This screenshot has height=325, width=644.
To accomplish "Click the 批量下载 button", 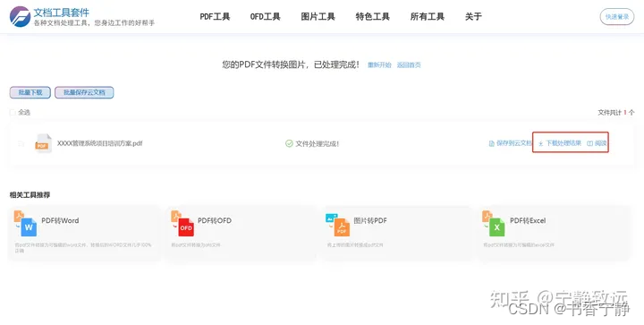I will tap(30, 92).
